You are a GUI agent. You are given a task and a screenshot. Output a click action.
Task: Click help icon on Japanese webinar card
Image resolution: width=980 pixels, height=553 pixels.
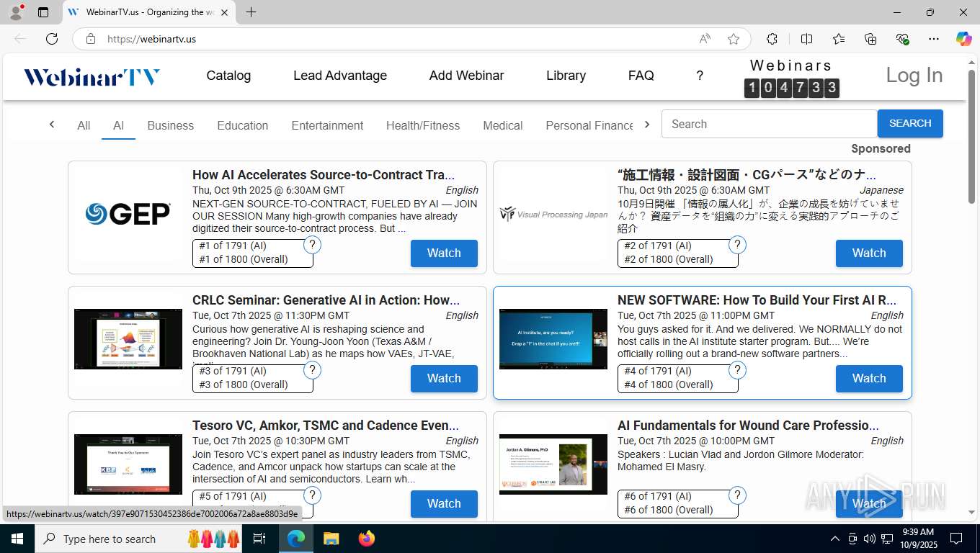[x=737, y=245]
